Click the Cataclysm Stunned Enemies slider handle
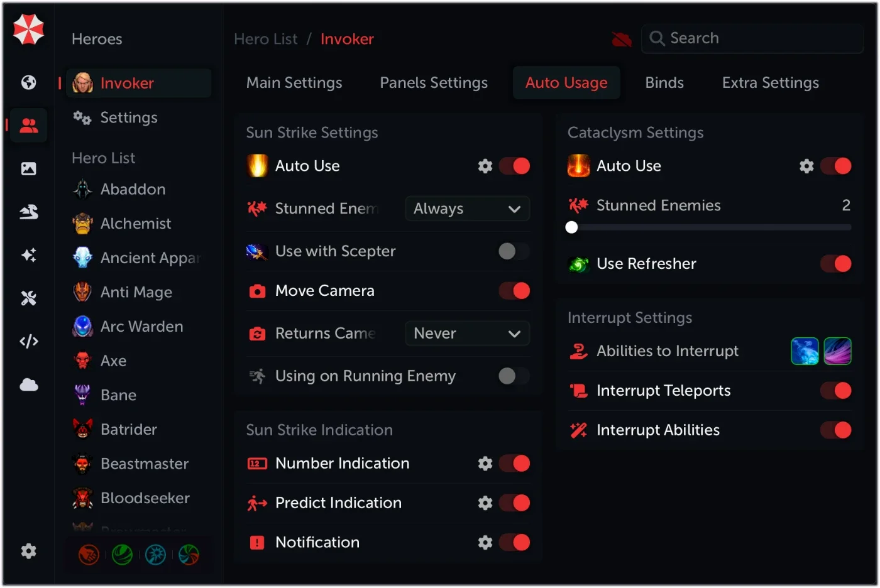The width and height of the screenshot is (880, 588). point(571,227)
